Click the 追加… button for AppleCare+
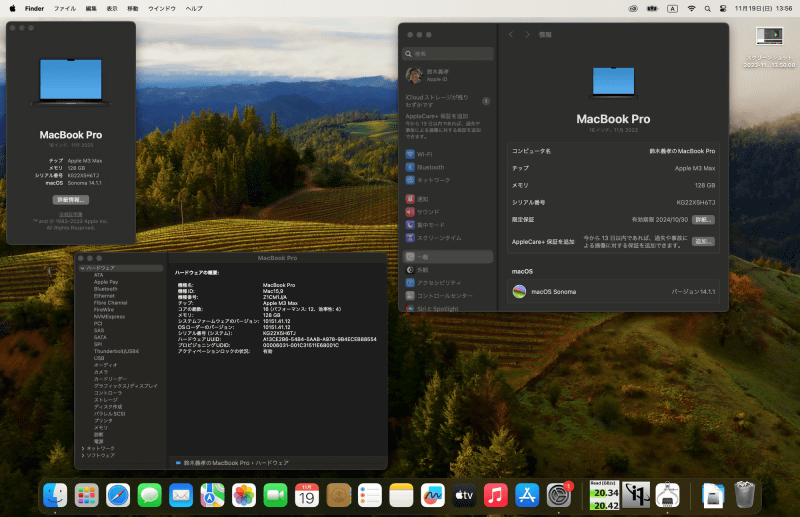This screenshot has height=517, width=800. [703, 241]
